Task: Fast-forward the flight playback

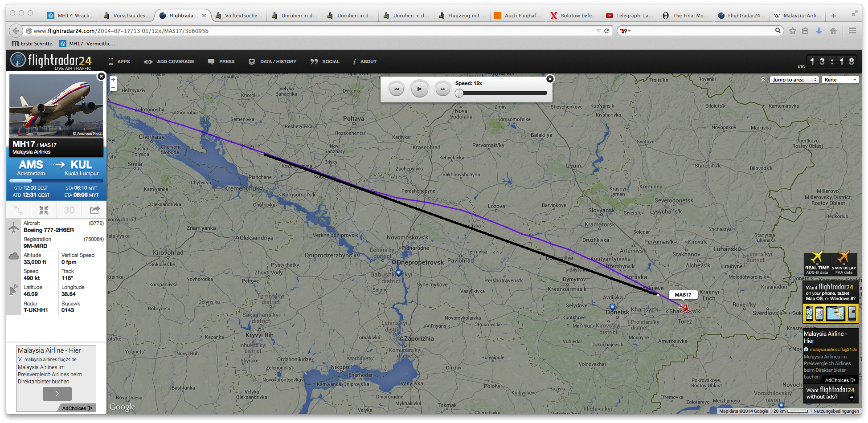Action: click(x=442, y=89)
